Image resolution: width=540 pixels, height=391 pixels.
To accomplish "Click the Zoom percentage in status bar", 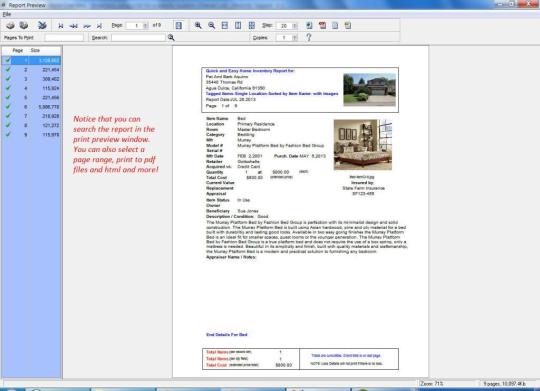I will pyautogui.click(x=432, y=383).
